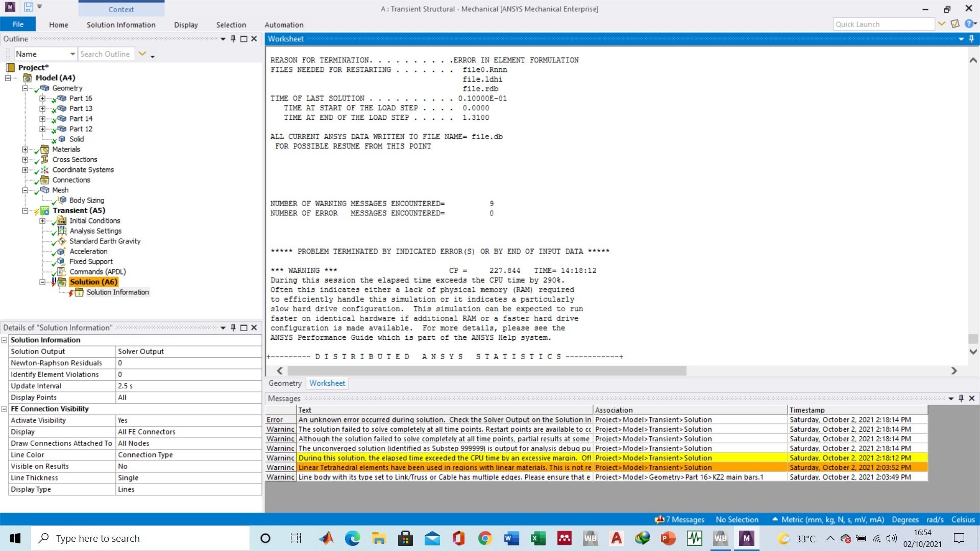Select the Commands (APDL) tree item
The image size is (980, 551).
(97, 272)
